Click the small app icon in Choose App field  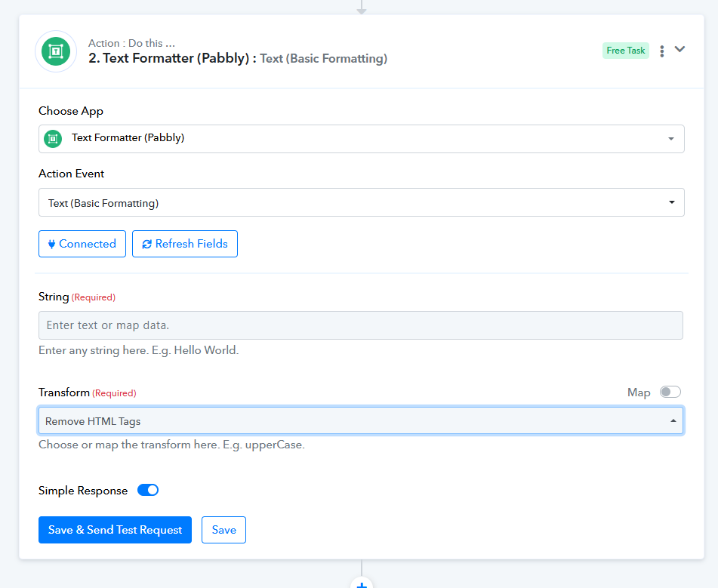[x=53, y=138]
